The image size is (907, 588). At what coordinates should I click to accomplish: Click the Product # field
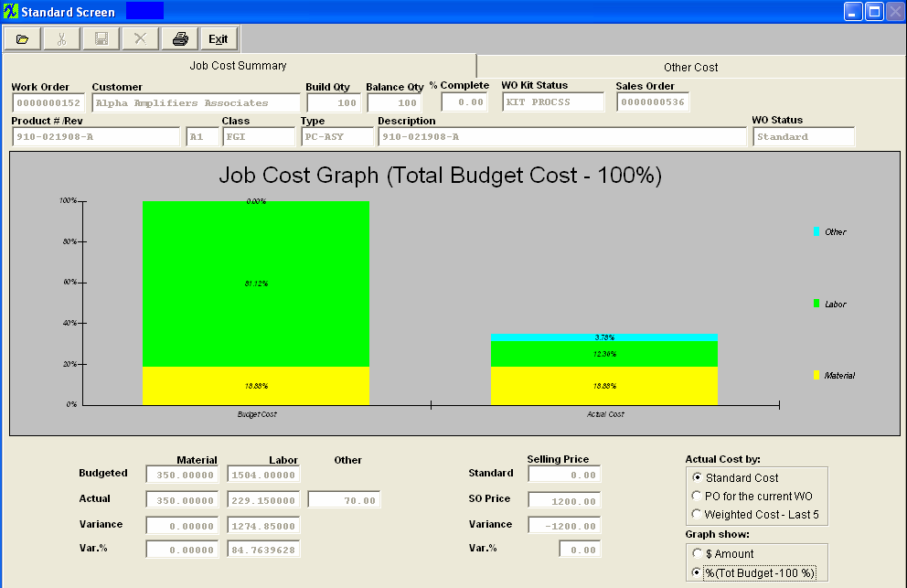(x=96, y=136)
